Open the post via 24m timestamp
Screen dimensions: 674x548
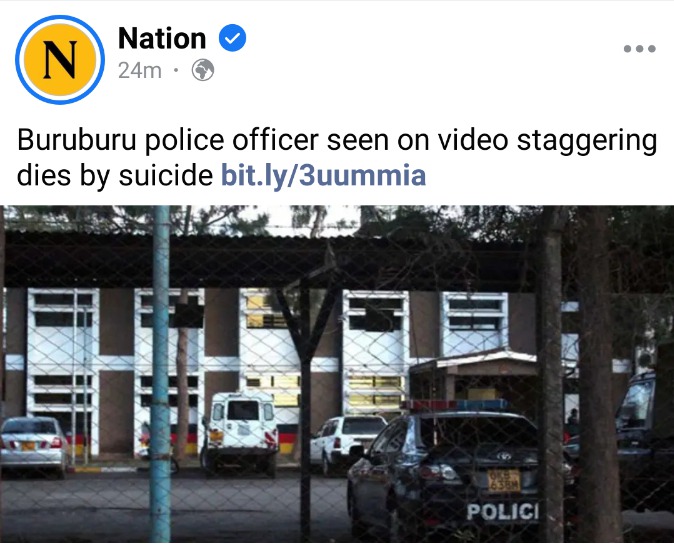(x=140, y=70)
